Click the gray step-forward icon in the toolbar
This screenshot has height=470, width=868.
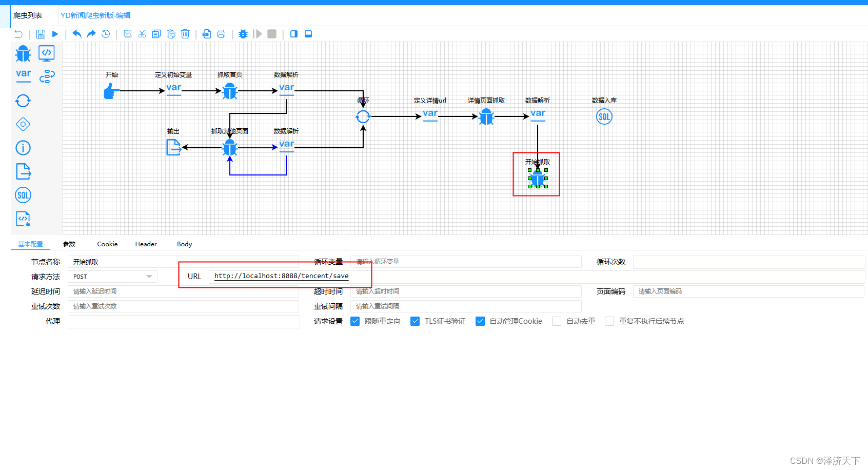click(x=258, y=34)
